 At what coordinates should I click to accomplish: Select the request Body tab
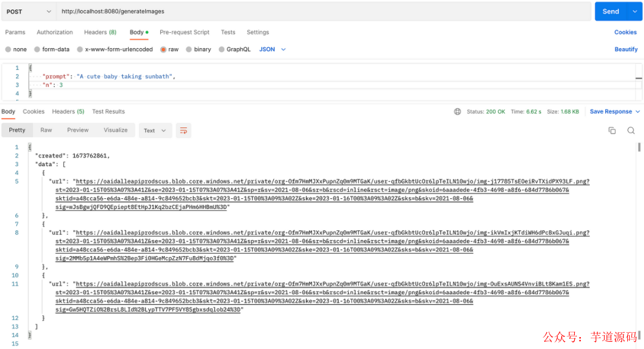pyautogui.click(x=139, y=32)
